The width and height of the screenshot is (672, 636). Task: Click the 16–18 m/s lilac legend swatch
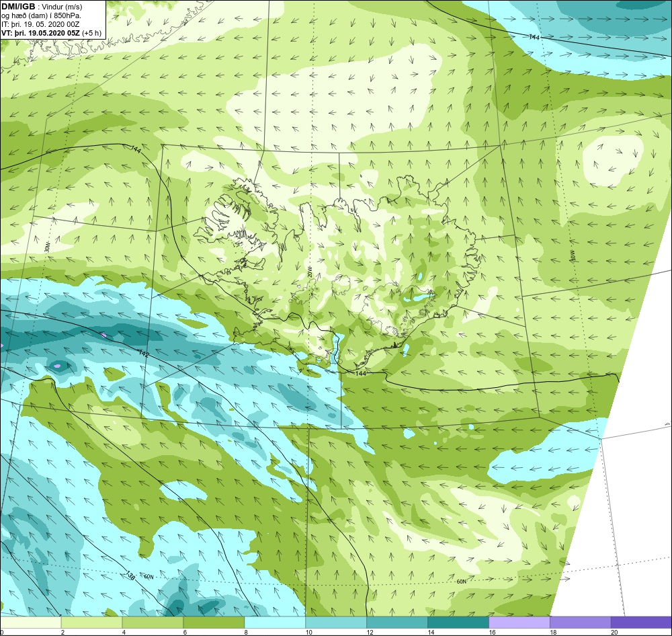click(x=519, y=622)
